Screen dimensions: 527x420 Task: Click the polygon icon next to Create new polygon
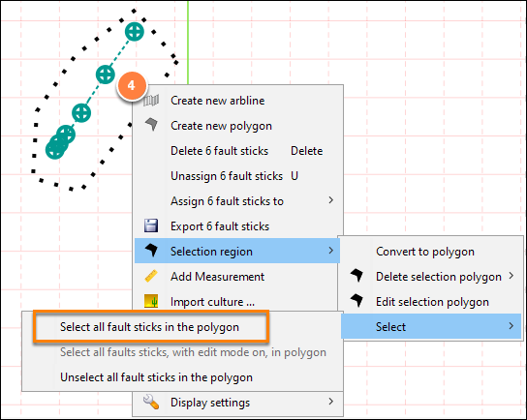151,125
